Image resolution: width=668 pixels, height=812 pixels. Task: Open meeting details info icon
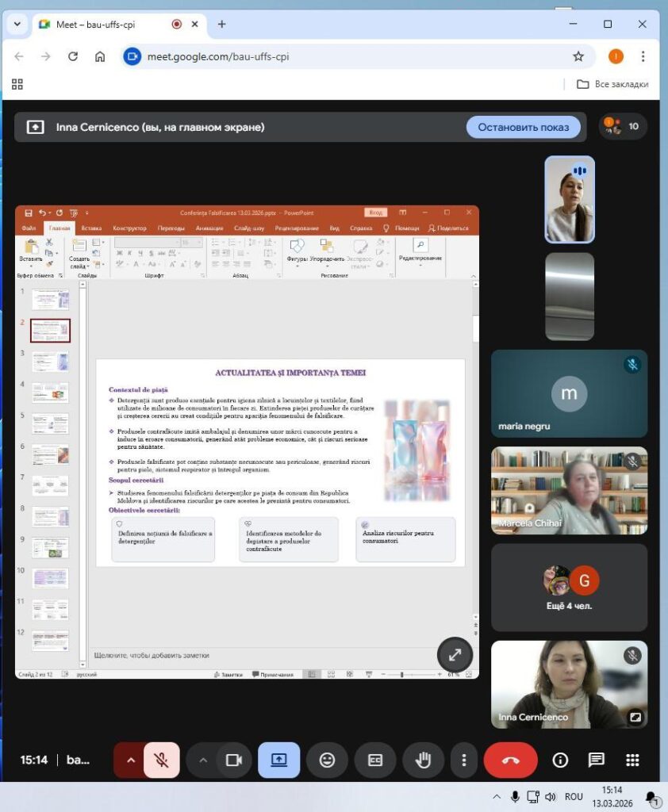pyautogui.click(x=560, y=760)
